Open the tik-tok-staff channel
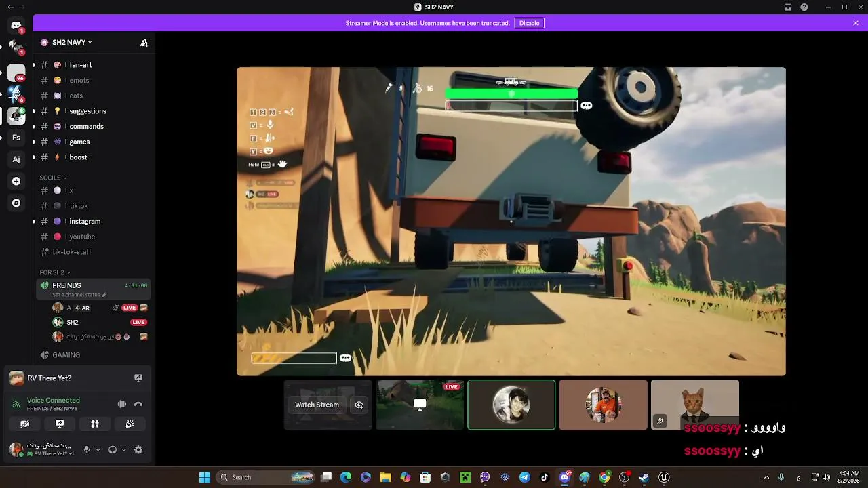This screenshot has height=488, width=868. coord(93,252)
